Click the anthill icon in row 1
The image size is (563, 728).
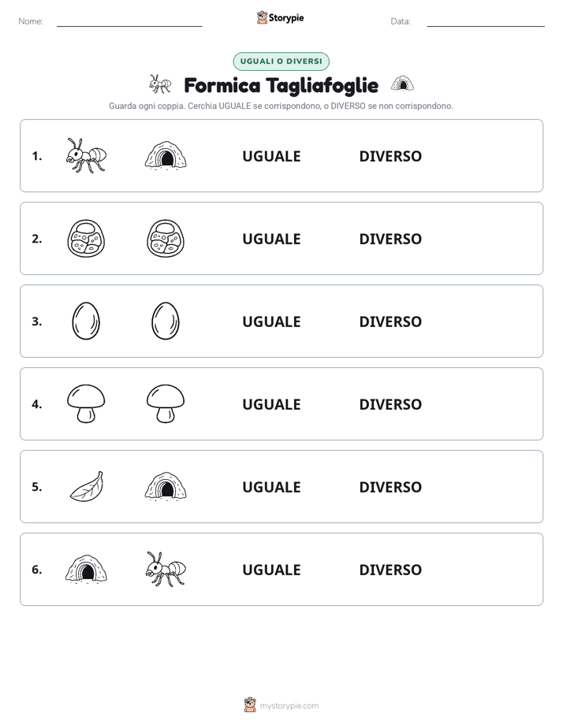coord(166,155)
